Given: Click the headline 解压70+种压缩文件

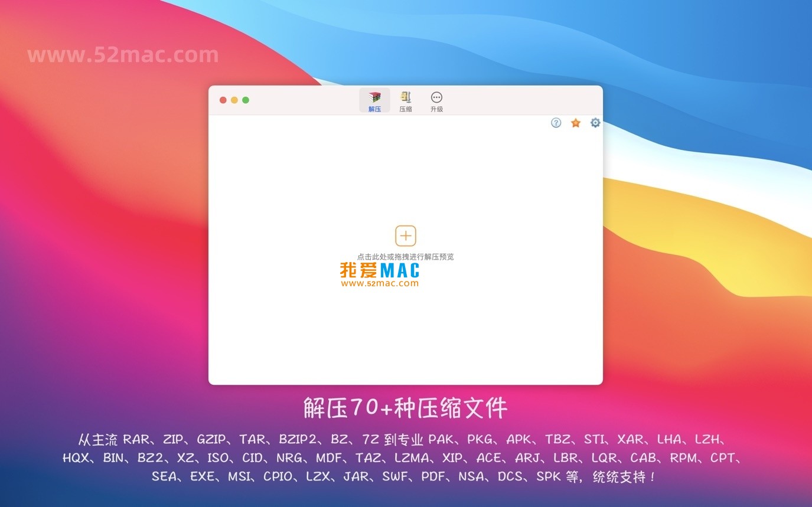Looking at the screenshot, I should tap(406, 407).
